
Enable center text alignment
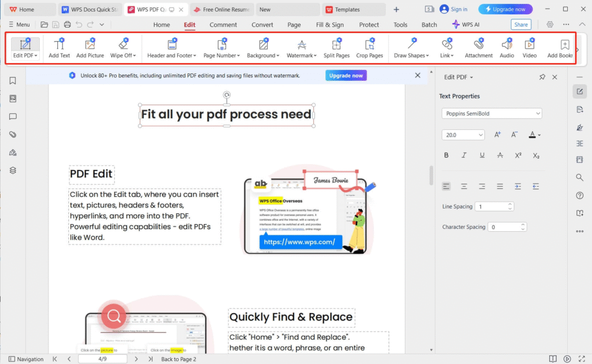(x=464, y=187)
